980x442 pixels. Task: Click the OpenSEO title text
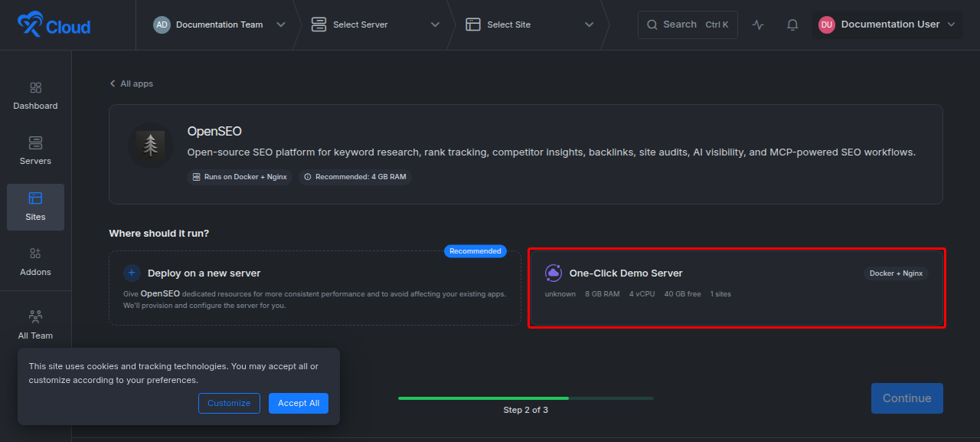(x=214, y=132)
